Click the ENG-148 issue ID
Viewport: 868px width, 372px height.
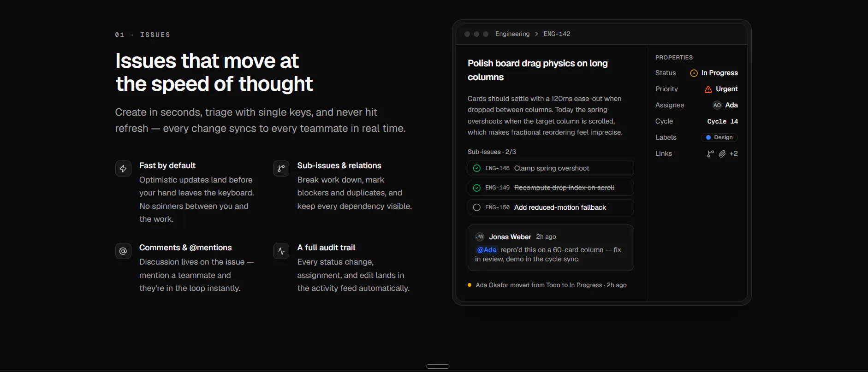tap(497, 168)
